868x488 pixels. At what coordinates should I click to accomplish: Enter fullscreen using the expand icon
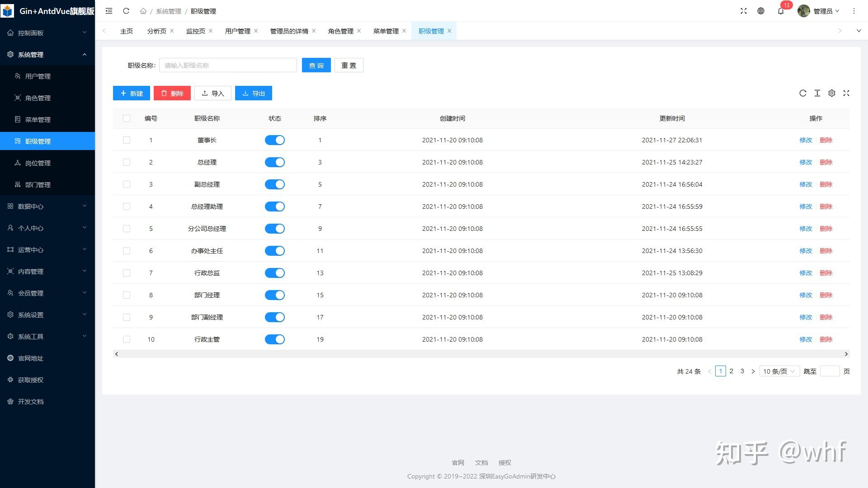[743, 11]
